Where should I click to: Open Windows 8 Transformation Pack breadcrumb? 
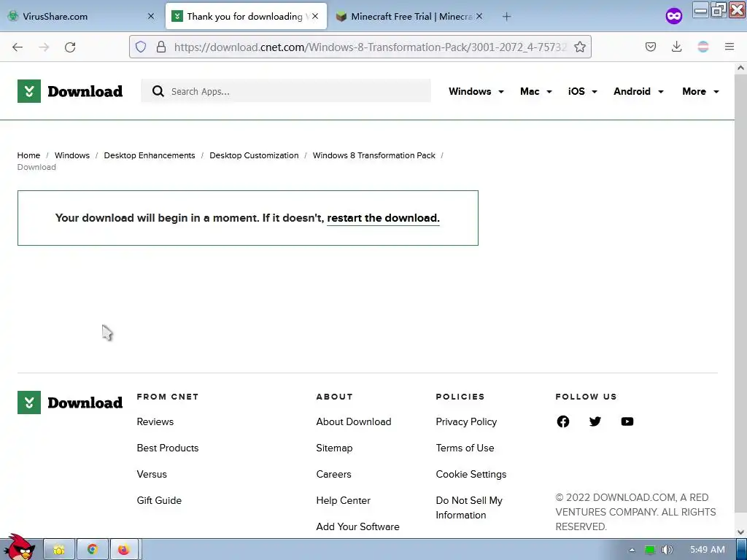[x=374, y=155]
